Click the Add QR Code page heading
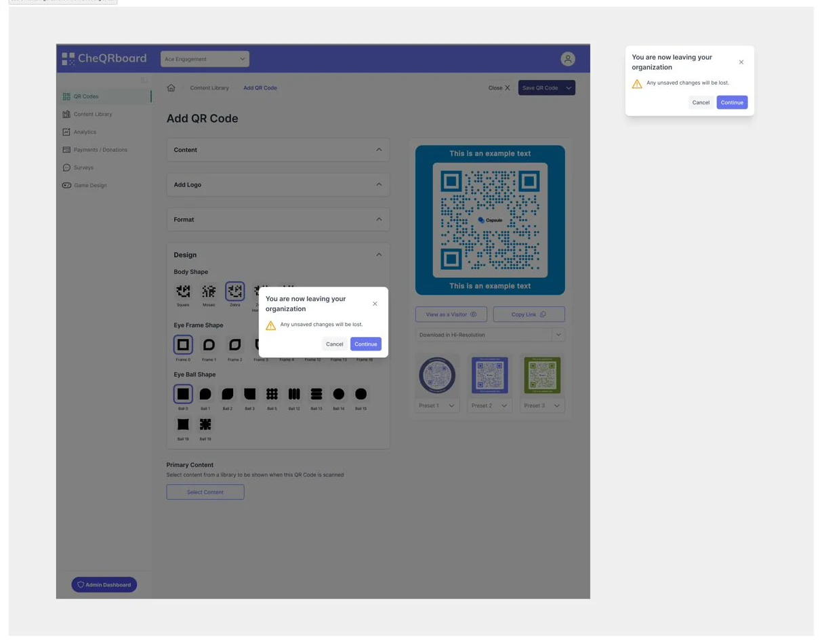This screenshot has height=644, width=822. coord(202,119)
